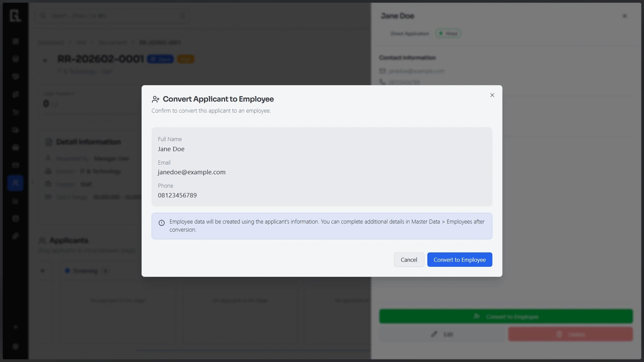Click the Full Name label
Screen dimensions: 644x362
(170, 139)
